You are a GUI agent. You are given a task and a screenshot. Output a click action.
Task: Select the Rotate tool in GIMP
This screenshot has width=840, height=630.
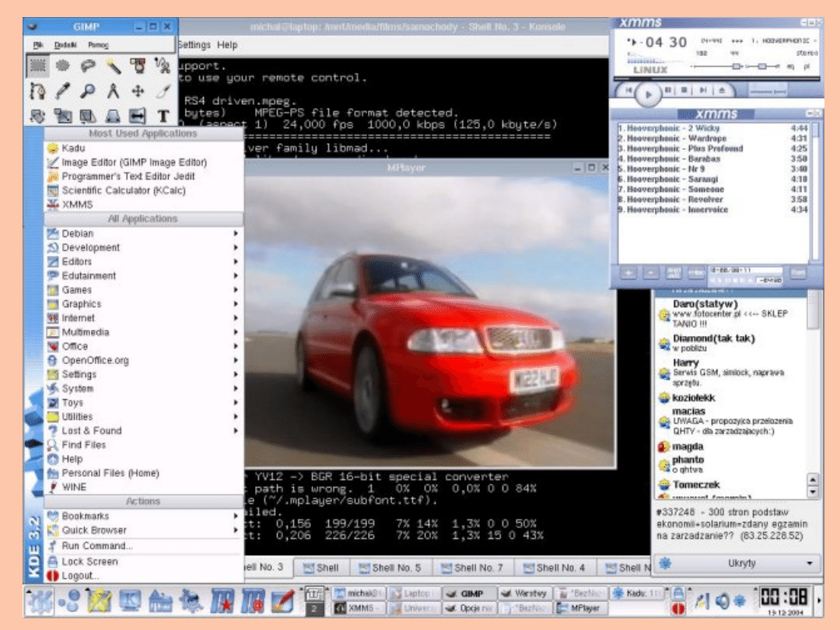(37, 116)
